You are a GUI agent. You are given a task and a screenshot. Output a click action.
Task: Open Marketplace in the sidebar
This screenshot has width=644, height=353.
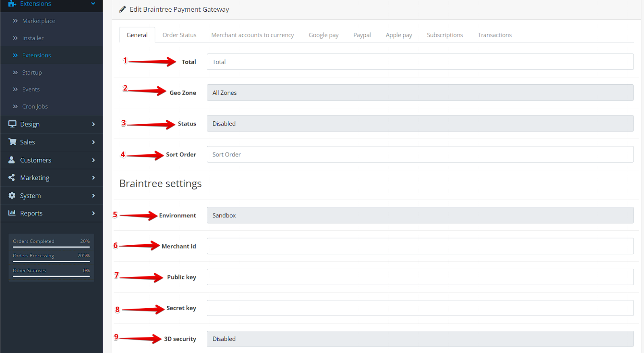point(39,21)
